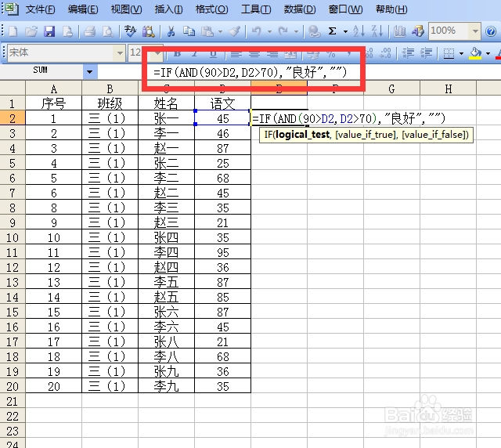The image size is (501, 448).
Task: Toggle italic formatting
Action: click(195, 54)
